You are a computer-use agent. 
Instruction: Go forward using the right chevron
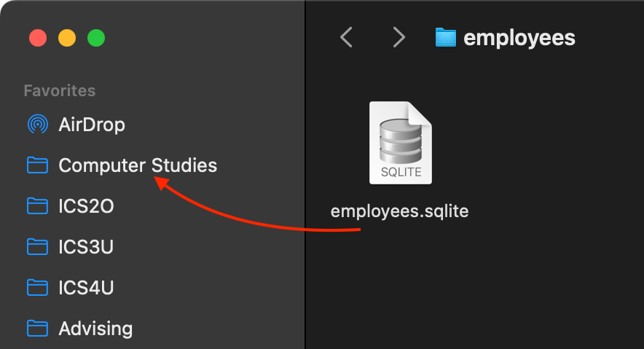[398, 37]
